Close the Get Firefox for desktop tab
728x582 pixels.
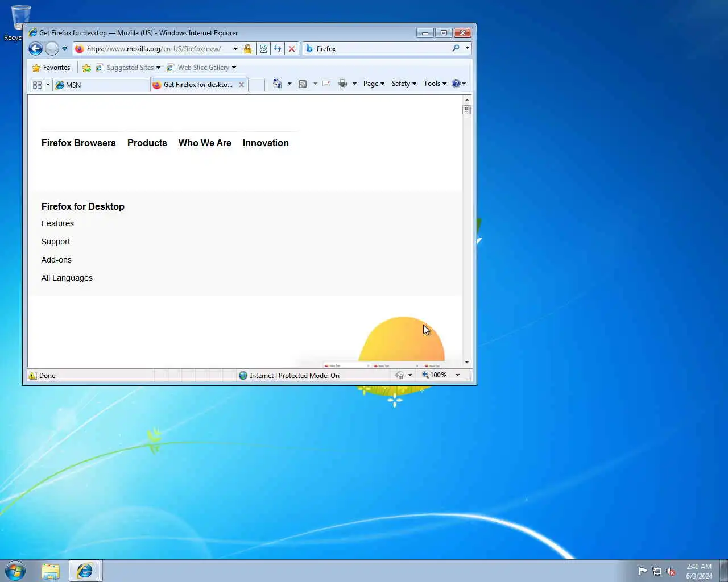pos(241,85)
